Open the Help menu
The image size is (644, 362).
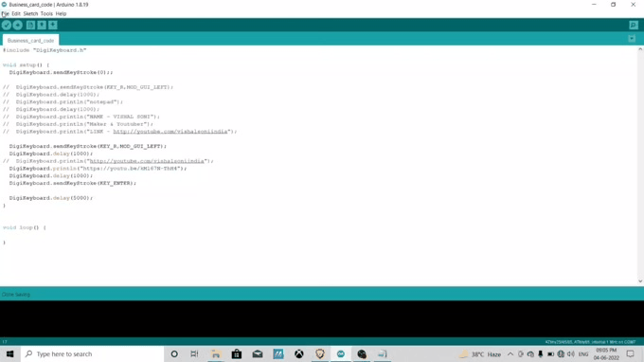click(61, 13)
